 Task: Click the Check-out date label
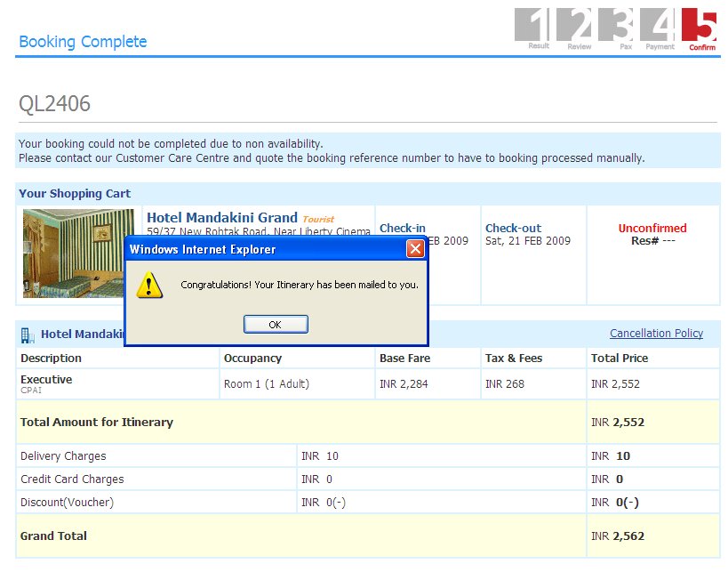click(513, 228)
